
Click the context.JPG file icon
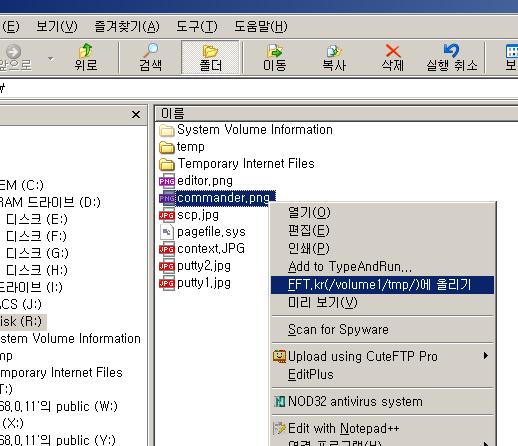coord(167,249)
